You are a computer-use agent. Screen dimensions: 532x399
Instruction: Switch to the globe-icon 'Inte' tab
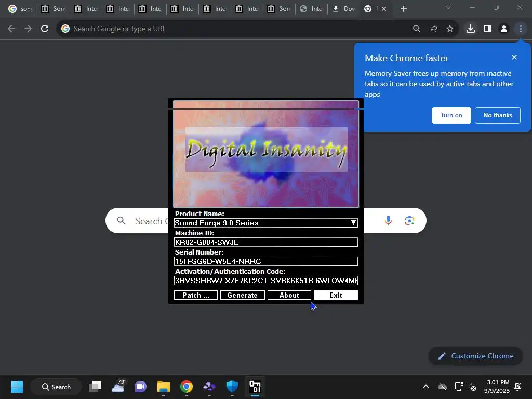(312, 9)
